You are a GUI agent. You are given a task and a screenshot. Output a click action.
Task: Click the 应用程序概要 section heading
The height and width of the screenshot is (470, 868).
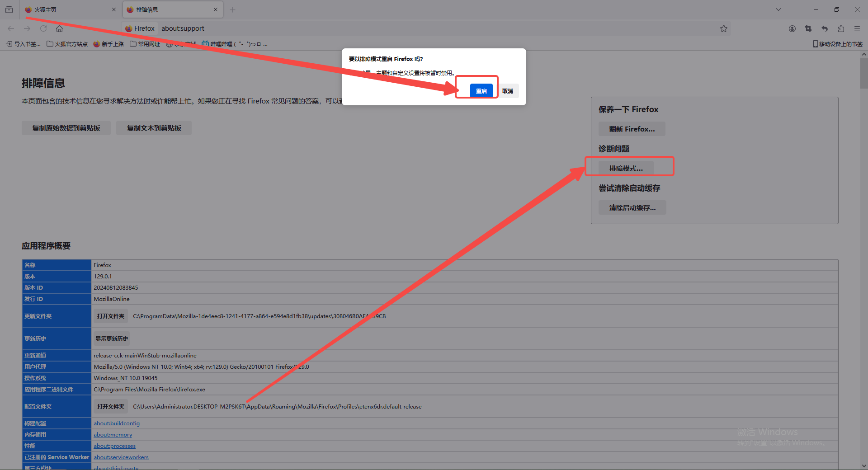pos(46,246)
